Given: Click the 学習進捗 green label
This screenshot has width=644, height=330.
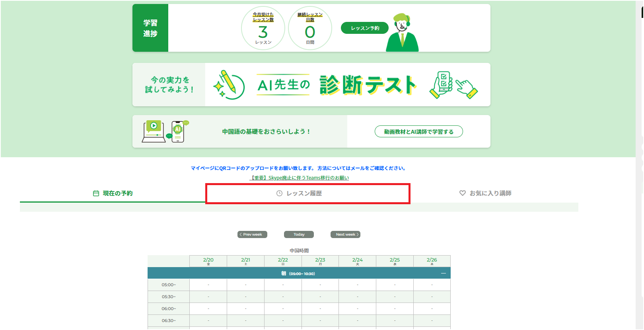Looking at the screenshot, I should tap(150, 28).
